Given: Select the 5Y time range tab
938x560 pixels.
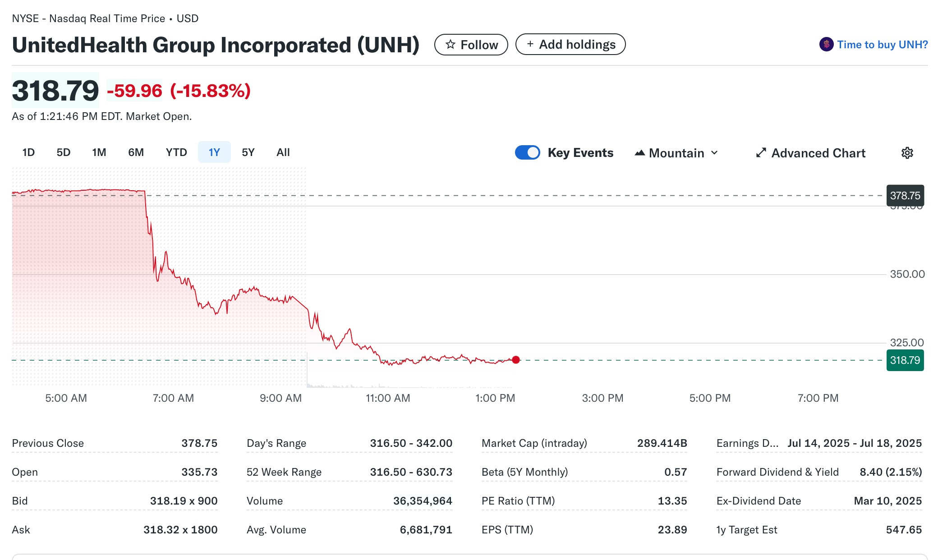Looking at the screenshot, I should [x=248, y=152].
